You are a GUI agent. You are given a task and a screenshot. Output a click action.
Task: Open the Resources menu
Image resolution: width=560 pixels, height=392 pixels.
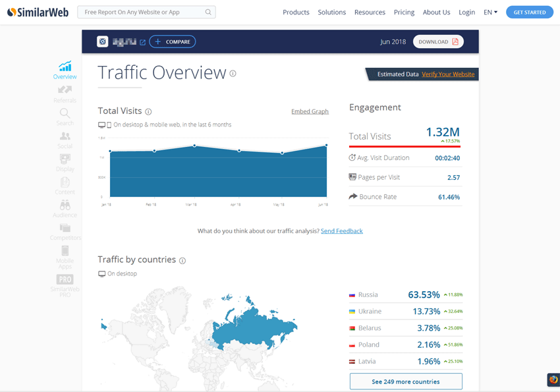(x=370, y=12)
